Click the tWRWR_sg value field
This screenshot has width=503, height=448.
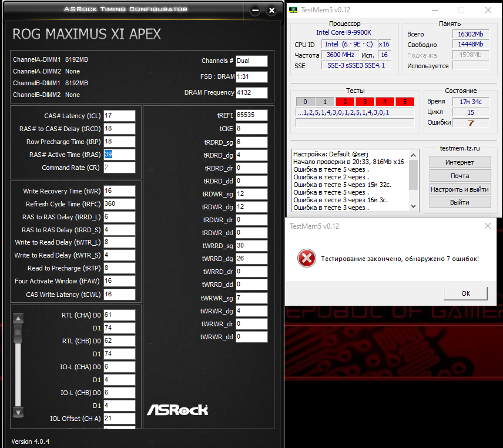[251, 298]
